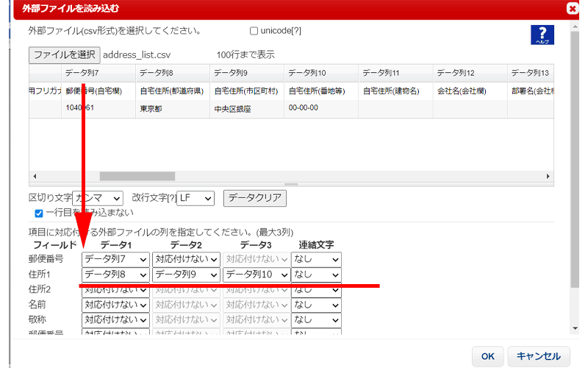Open 住所1 連結文字 dropdown

(x=316, y=275)
